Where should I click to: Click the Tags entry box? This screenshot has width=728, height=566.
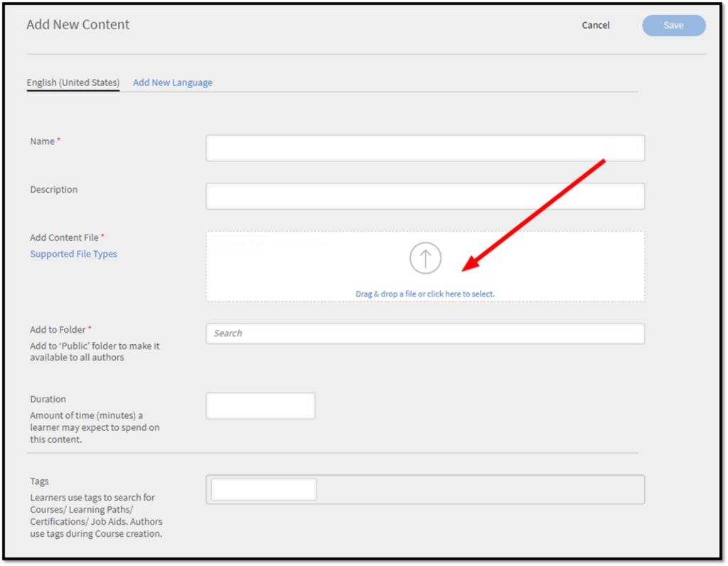263,488
